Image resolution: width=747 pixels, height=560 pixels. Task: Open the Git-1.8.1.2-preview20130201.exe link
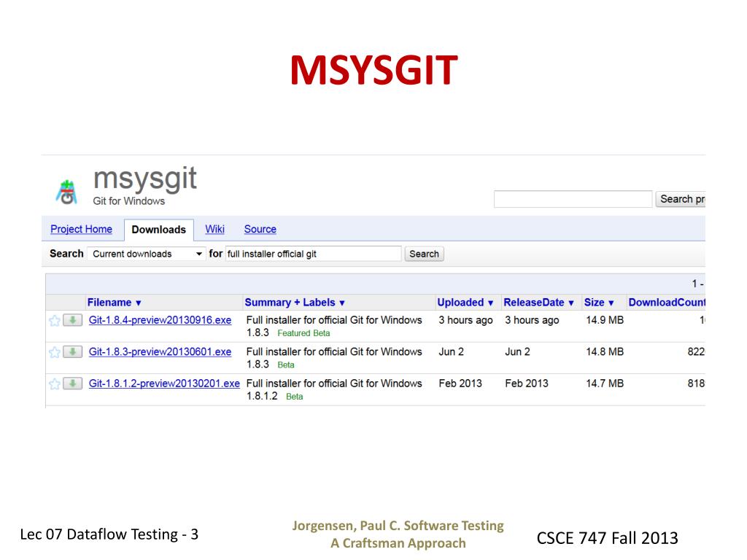pos(164,384)
